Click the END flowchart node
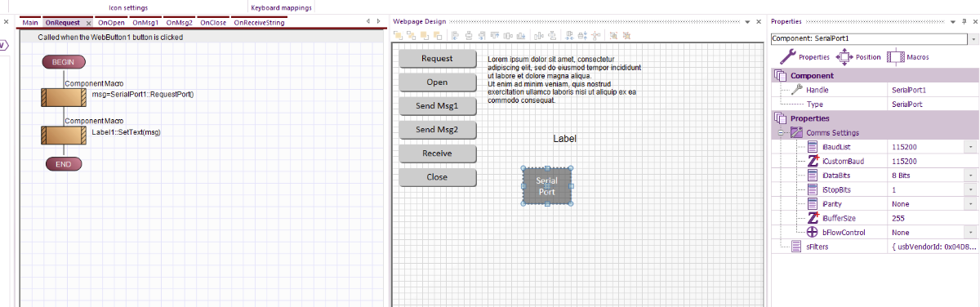 tap(63, 164)
